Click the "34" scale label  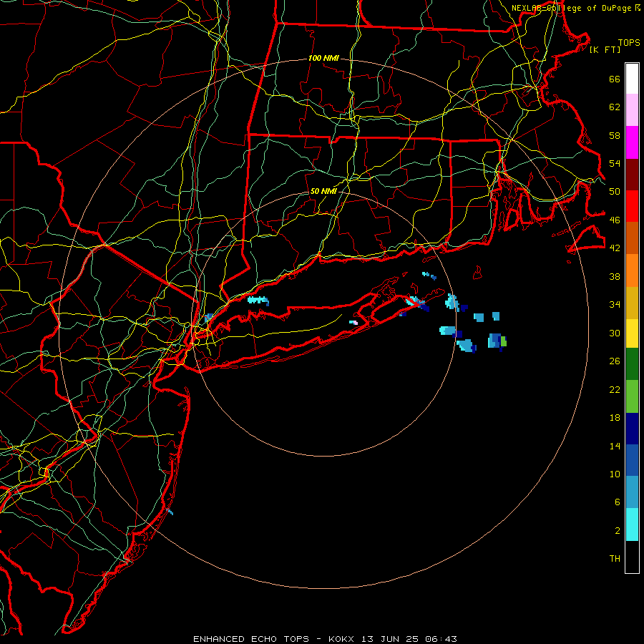click(x=615, y=304)
